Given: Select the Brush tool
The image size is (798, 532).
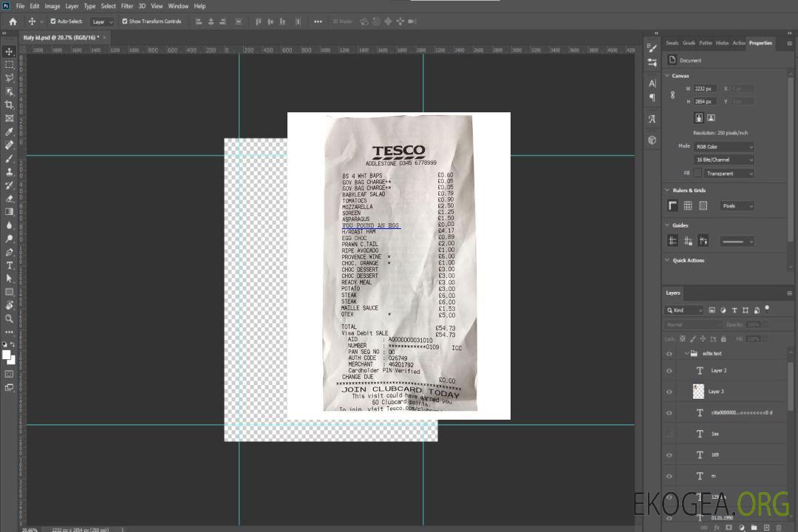Looking at the screenshot, I should 9,158.
